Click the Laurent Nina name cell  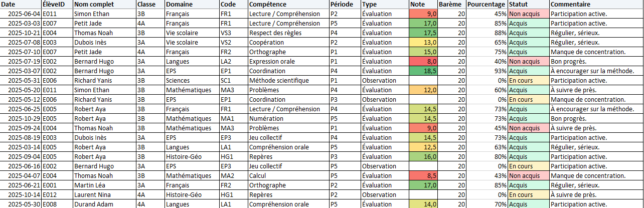pos(104,195)
